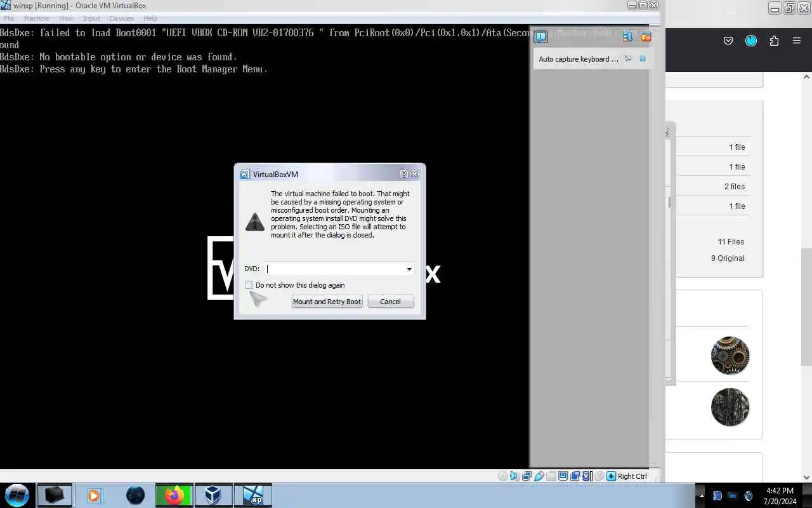Screen dimensions: 812x508
Task: Open the network adapters status indicator
Action: [527, 476]
